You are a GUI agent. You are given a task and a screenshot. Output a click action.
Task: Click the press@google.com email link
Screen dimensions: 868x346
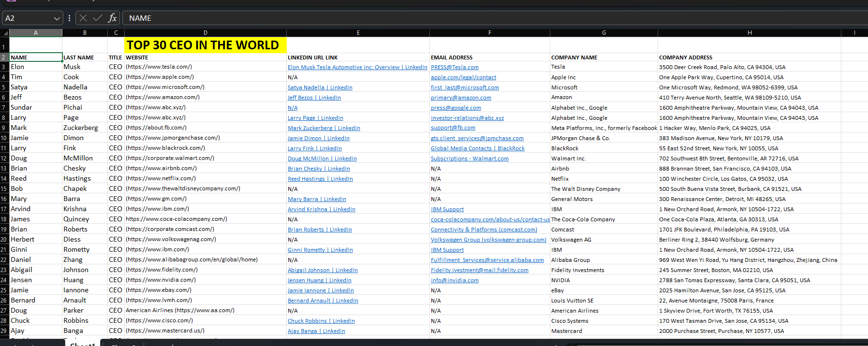[x=456, y=108]
